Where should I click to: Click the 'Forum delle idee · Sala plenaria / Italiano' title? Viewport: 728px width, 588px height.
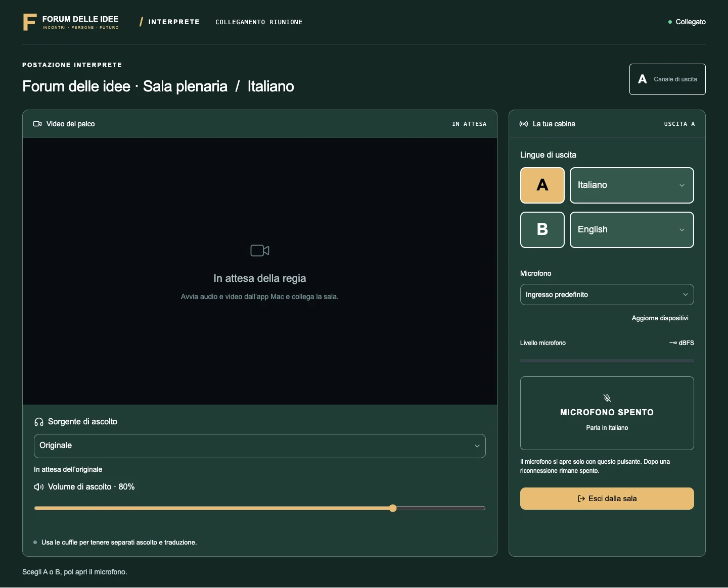158,86
